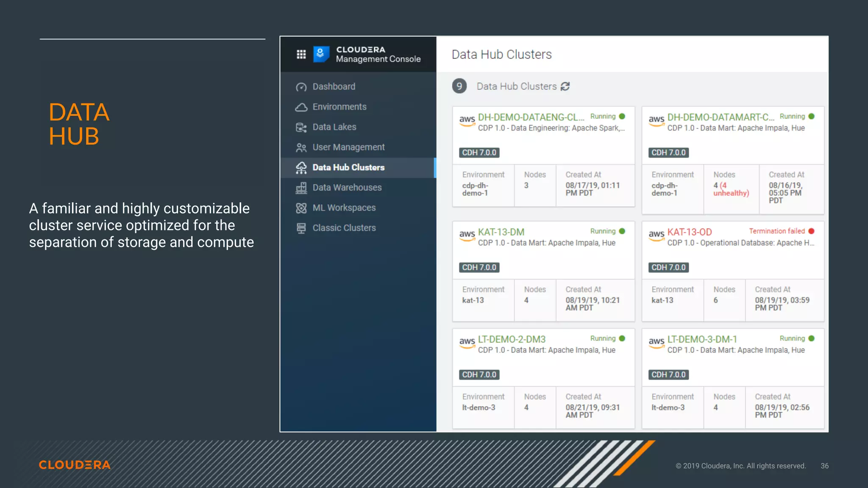
Task: Click green status dot on LT-DEMO-3-DM-1
Action: pyautogui.click(x=811, y=338)
